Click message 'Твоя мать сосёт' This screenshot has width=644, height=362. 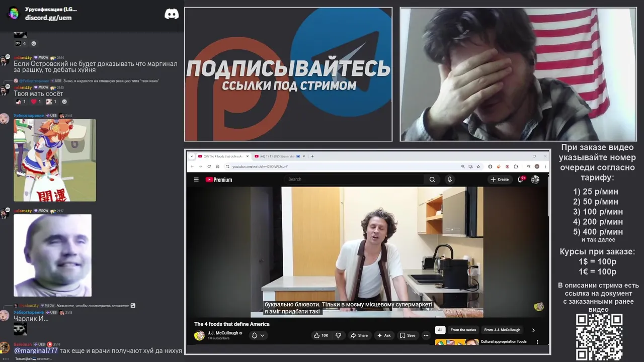(x=38, y=94)
